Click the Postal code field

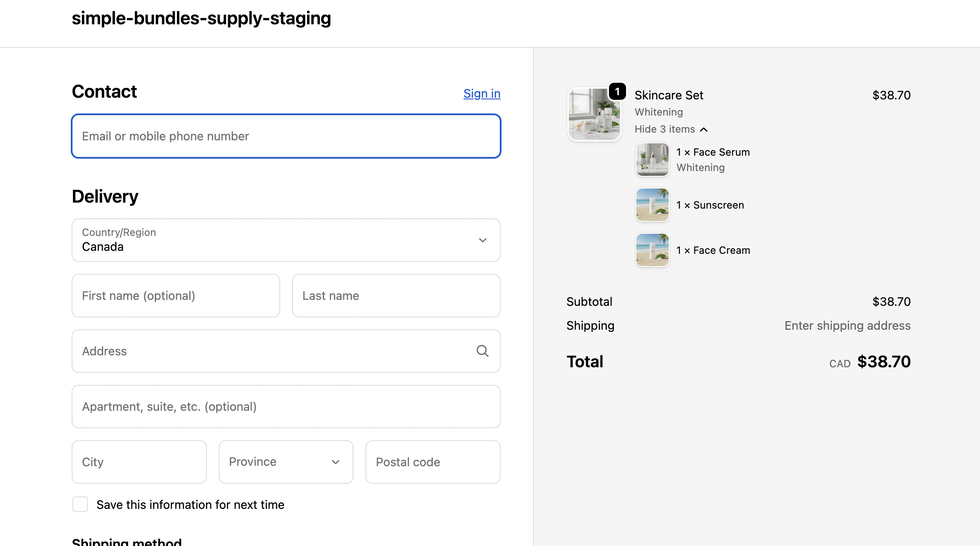click(x=432, y=462)
